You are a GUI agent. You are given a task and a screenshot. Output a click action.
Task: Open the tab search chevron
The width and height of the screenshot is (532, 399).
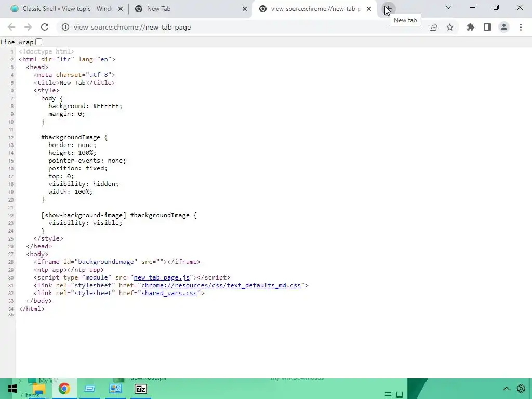[448, 7]
